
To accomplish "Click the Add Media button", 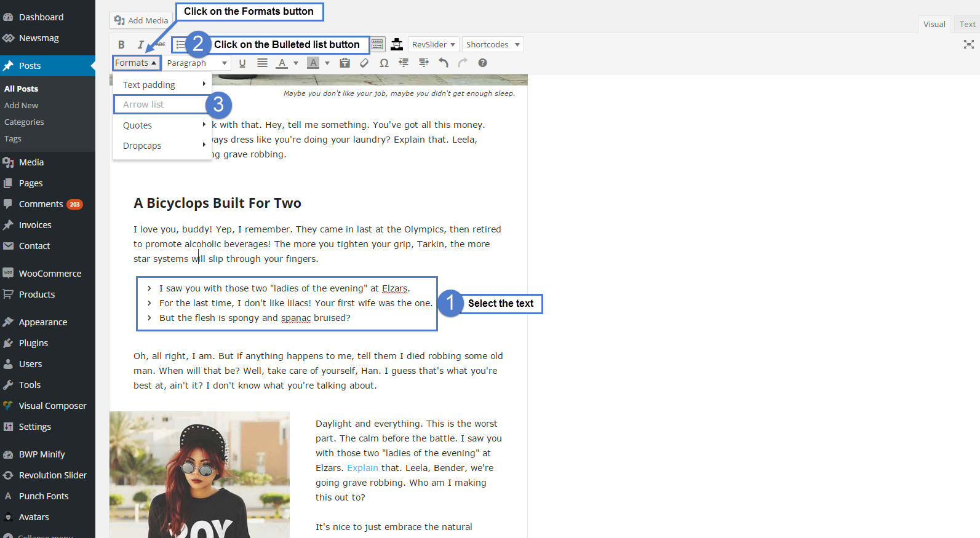I will tap(141, 20).
